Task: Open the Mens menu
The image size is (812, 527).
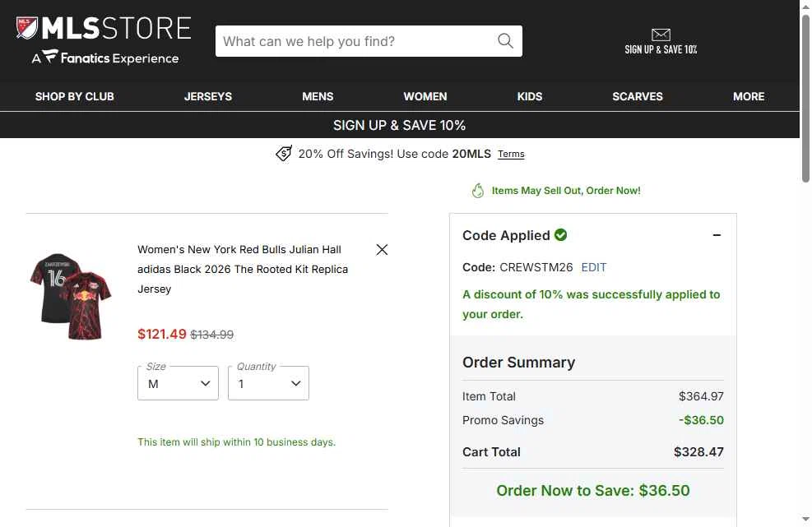Action: click(x=318, y=96)
